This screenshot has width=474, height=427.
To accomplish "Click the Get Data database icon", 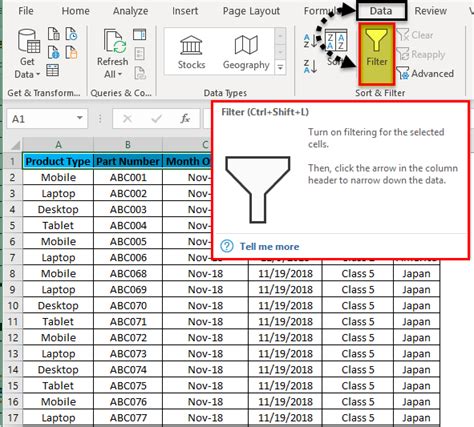I will pyautogui.click(x=29, y=41).
